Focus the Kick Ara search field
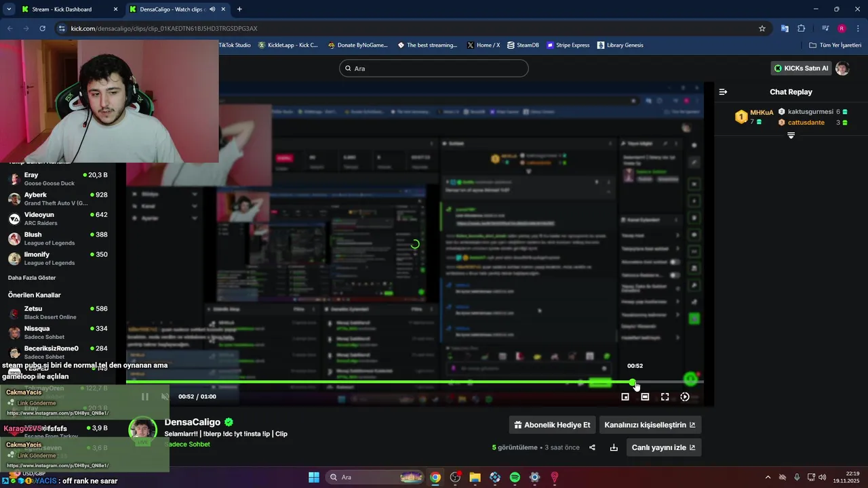 [434, 68]
